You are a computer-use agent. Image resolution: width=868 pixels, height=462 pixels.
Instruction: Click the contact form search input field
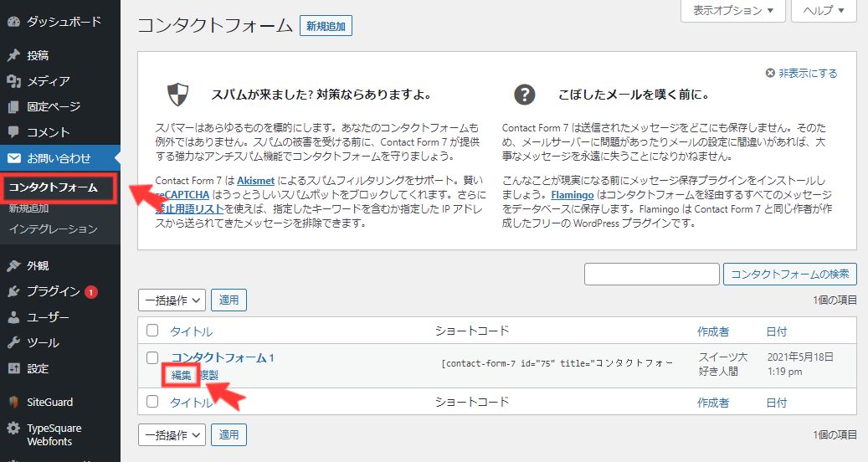pos(651,274)
